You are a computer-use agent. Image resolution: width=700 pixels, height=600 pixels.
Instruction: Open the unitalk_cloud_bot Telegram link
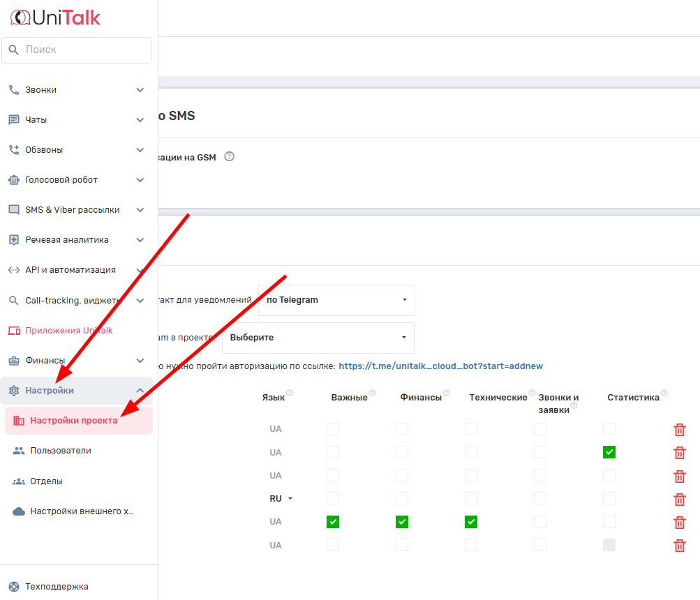coord(440,366)
